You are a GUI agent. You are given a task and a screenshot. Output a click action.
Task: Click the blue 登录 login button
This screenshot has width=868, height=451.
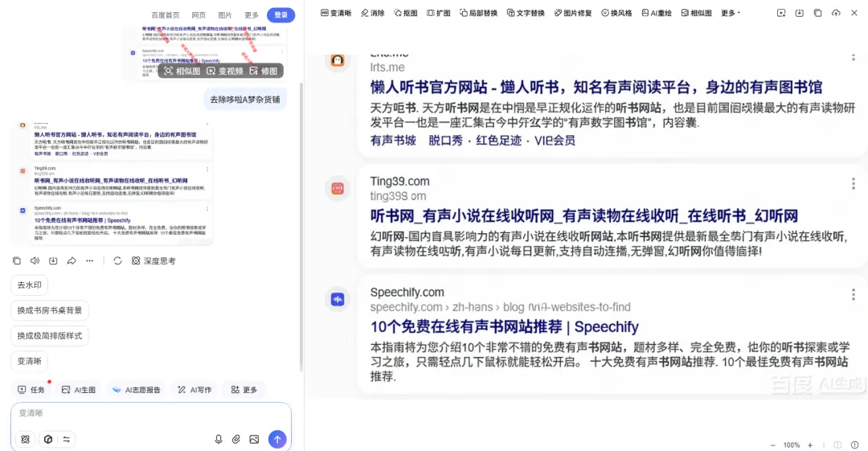tap(280, 15)
